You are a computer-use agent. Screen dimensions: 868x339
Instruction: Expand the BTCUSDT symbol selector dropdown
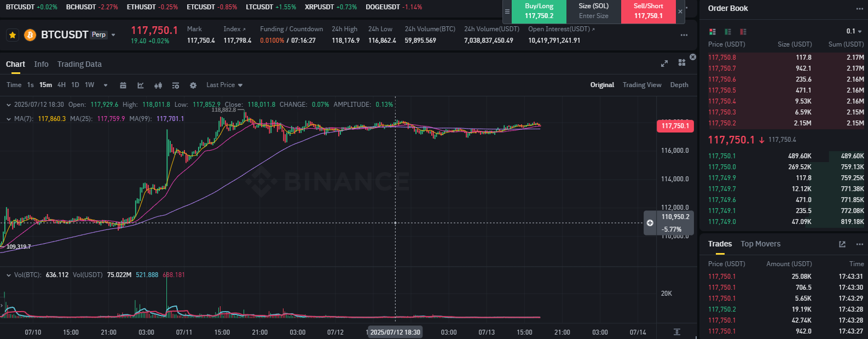113,35
